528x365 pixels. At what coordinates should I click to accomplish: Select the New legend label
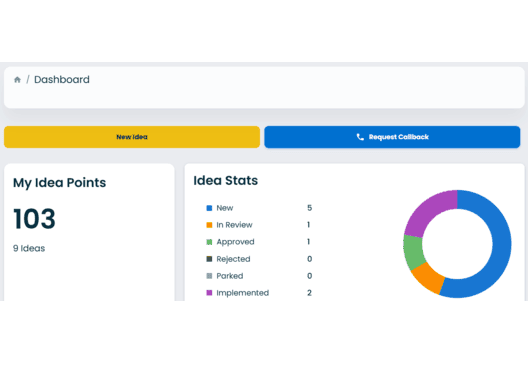(x=225, y=208)
